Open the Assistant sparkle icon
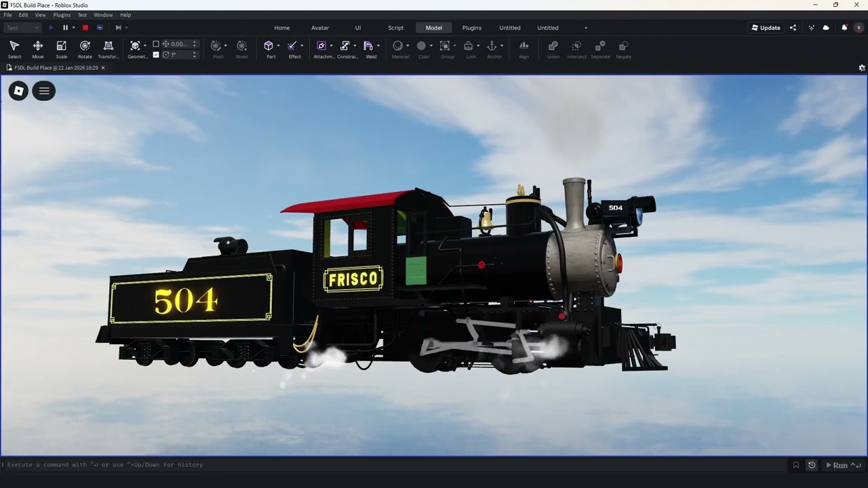The image size is (868, 488). coord(811,28)
